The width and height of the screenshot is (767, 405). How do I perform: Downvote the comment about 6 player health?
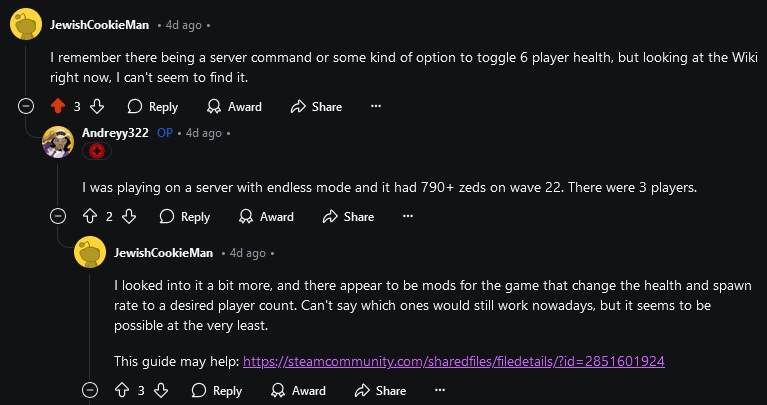point(97,106)
